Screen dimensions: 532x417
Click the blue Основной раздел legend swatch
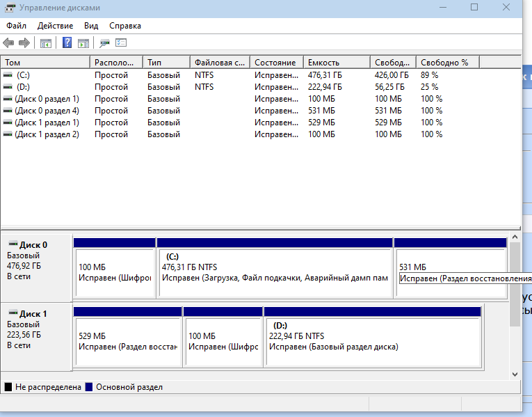(x=89, y=387)
